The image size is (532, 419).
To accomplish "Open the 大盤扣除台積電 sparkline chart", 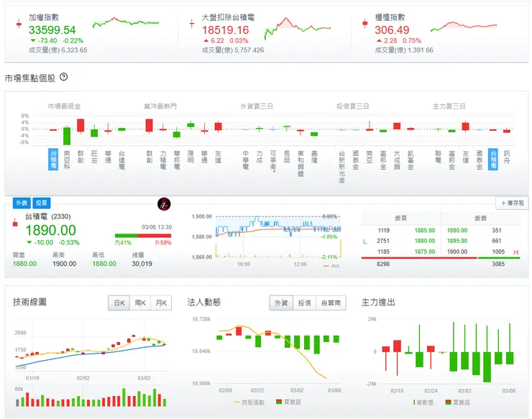I will (x=297, y=28).
